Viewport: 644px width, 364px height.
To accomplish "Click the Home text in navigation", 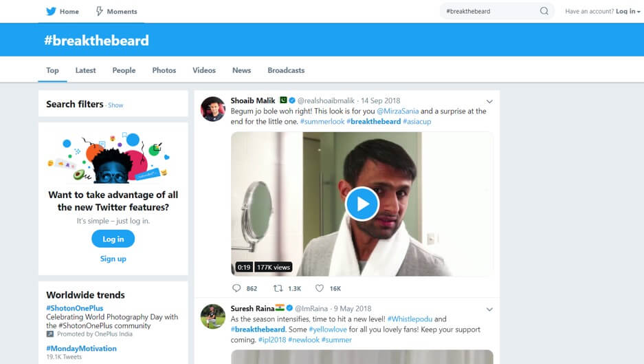I will pos(69,12).
